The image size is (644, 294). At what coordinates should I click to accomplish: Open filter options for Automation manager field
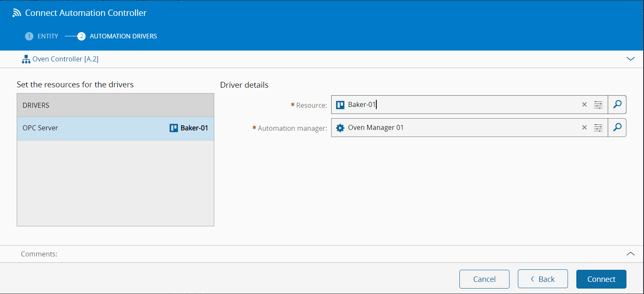click(598, 128)
